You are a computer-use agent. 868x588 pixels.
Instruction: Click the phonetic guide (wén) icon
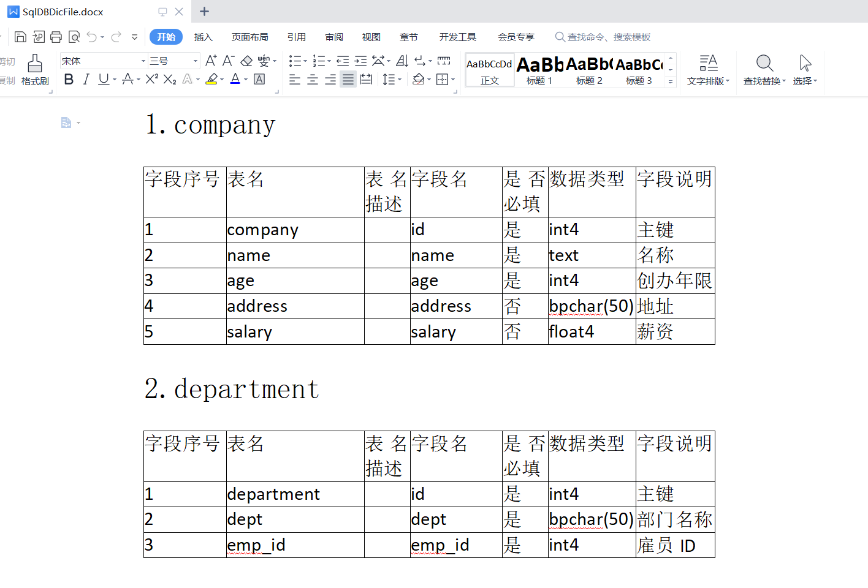[264, 61]
